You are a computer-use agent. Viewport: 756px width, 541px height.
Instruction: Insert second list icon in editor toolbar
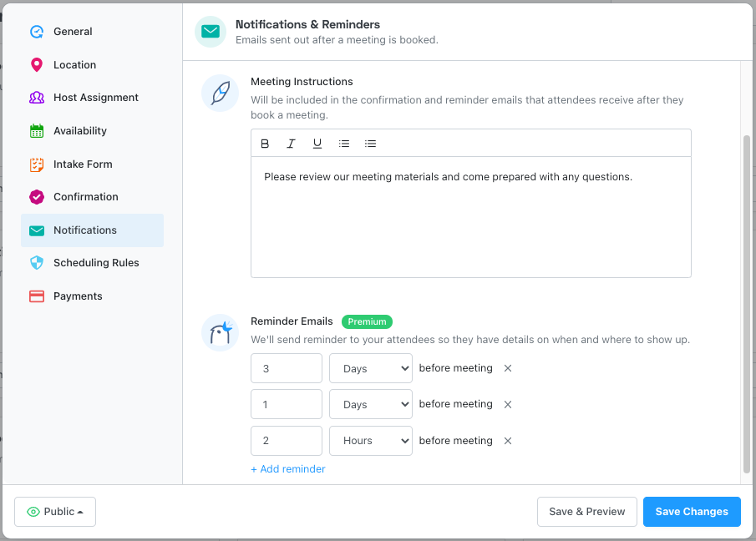pos(370,144)
